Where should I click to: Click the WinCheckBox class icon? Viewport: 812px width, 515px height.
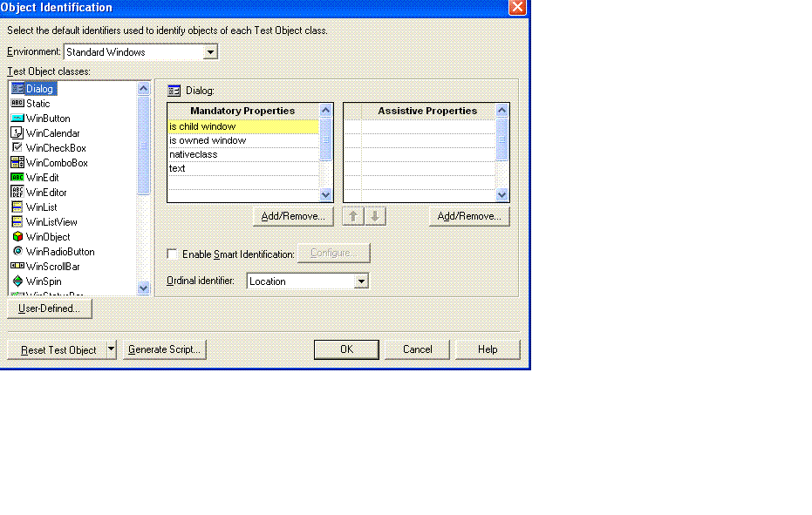(x=17, y=147)
